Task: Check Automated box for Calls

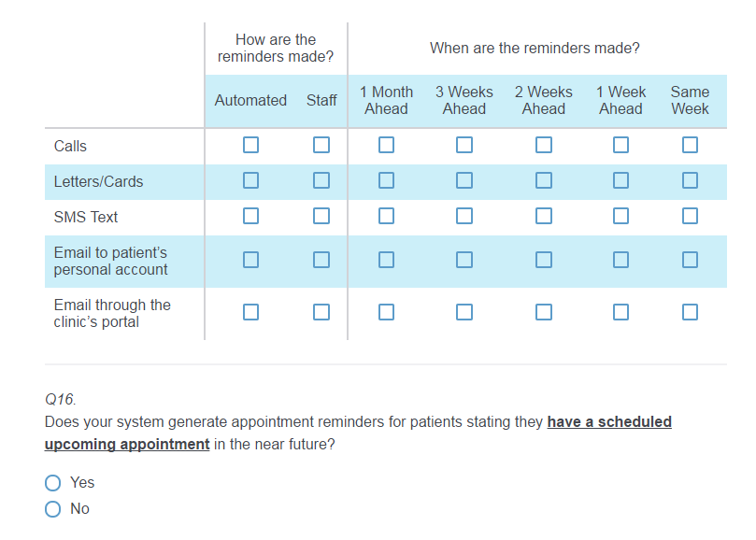Action: (x=250, y=145)
